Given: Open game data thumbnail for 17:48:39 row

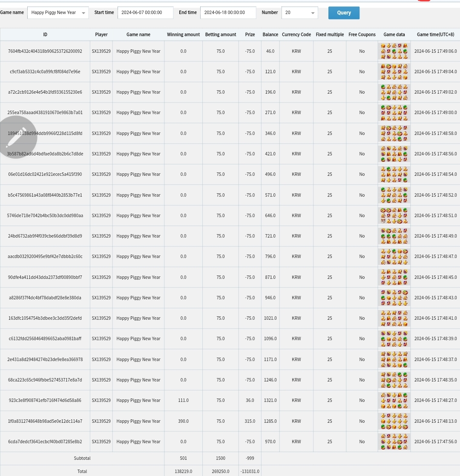Looking at the screenshot, I should pos(394,338).
